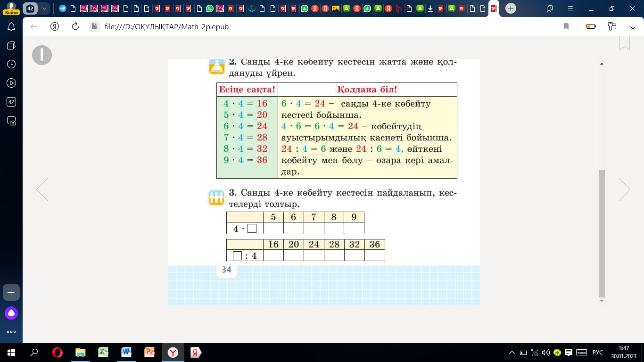Open the Wi-Fi network tray icon

[535, 353]
